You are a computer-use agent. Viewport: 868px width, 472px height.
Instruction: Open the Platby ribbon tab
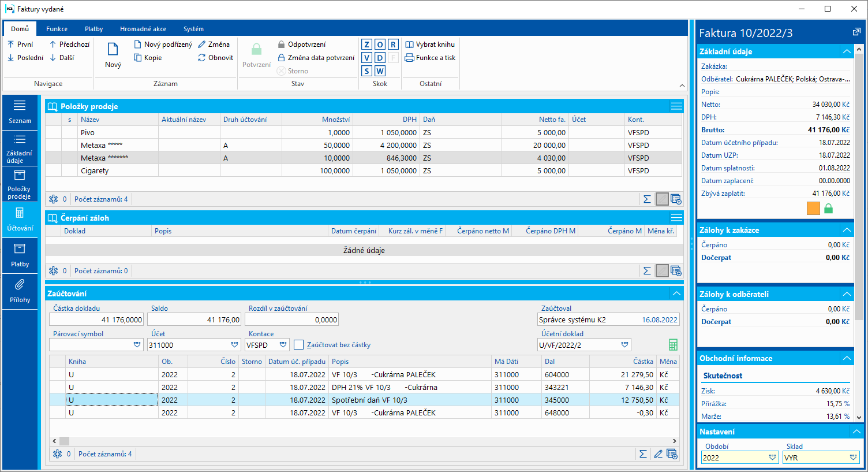[93, 29]
